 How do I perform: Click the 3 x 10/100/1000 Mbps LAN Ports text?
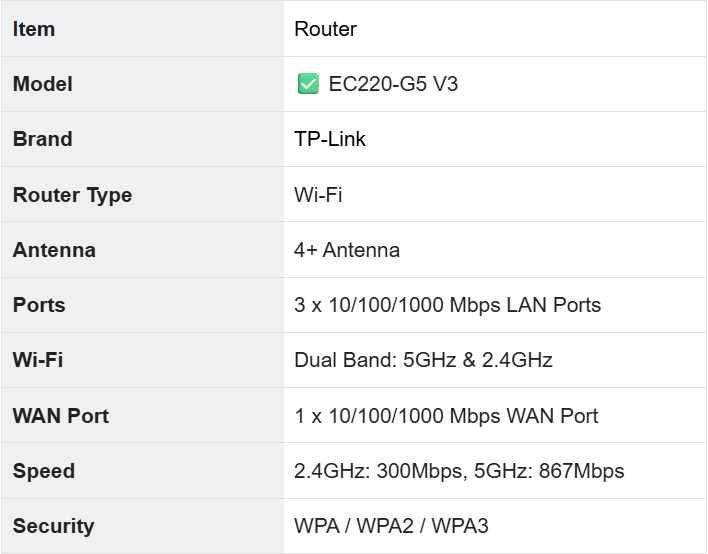(447, 305)
